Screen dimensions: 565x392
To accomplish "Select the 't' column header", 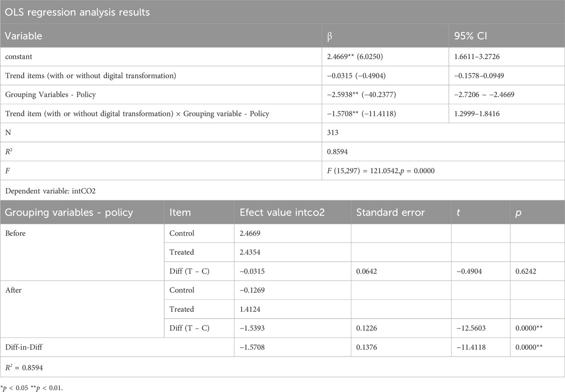I will coord(458,213).
